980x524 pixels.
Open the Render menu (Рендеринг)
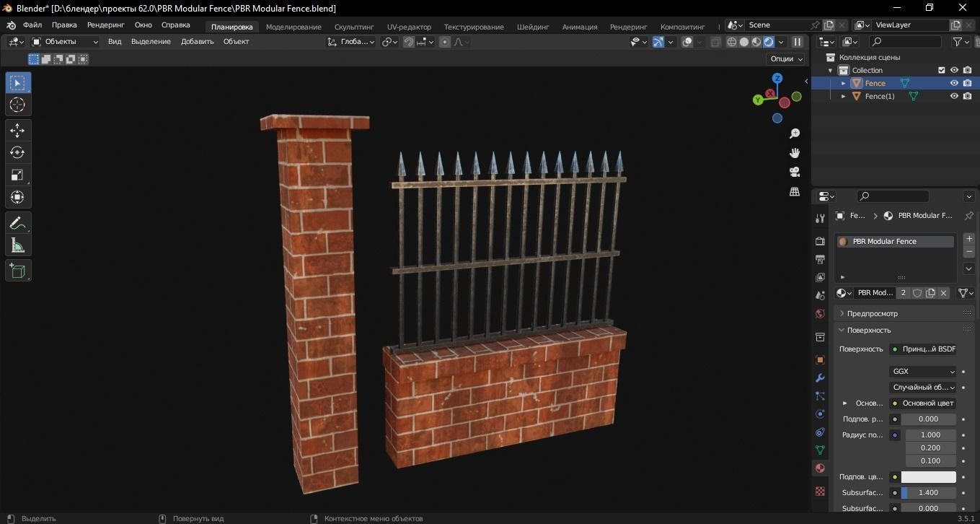pyautogui.click(x=106, y=25)
